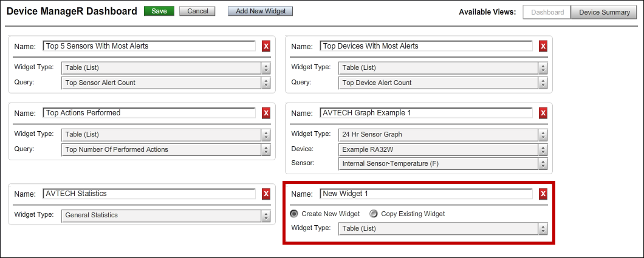Delete the Top Actions Performed widget
This screenshot has height=258, width=644.
tap(266, 113)
